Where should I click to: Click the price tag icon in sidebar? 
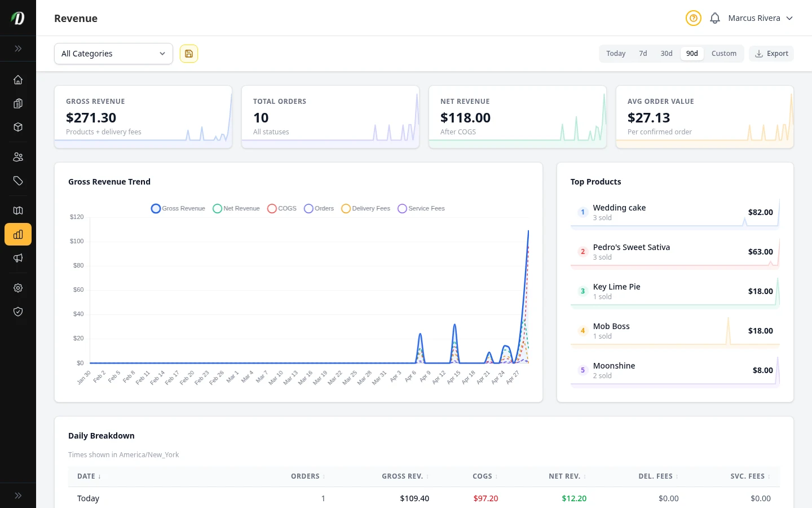[18, 181]
